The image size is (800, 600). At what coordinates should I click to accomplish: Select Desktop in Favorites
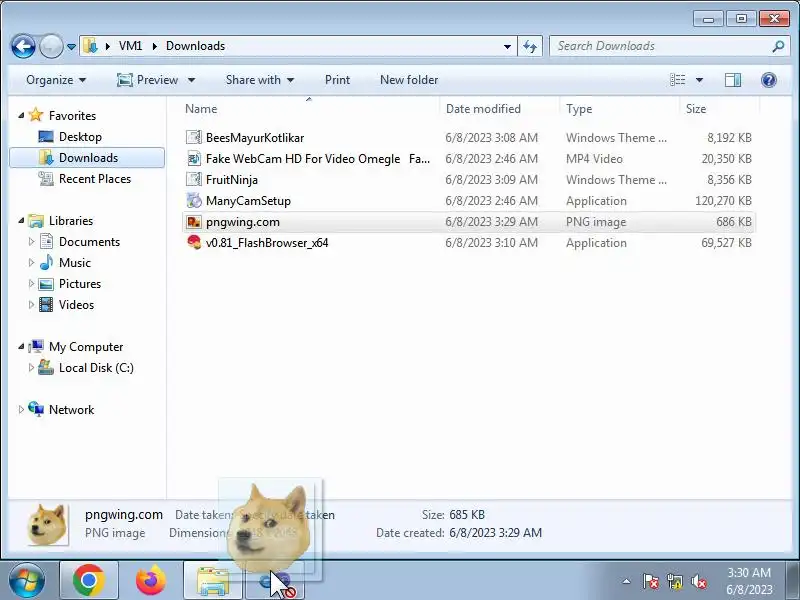(80, 137)
